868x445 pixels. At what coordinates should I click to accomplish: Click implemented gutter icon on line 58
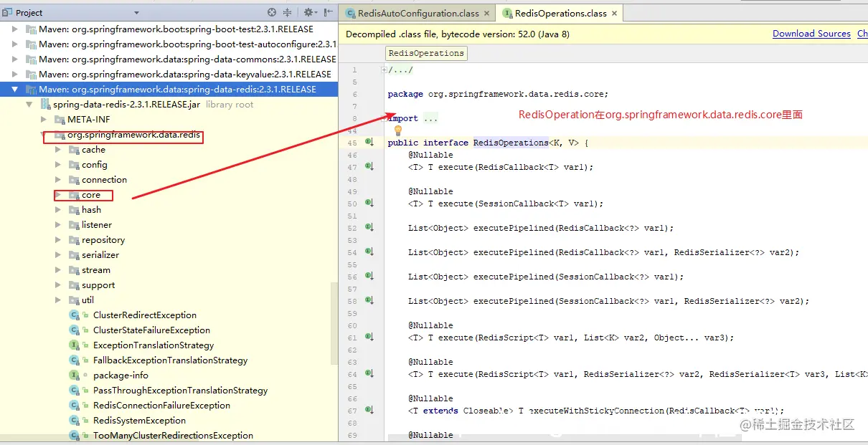369,300
